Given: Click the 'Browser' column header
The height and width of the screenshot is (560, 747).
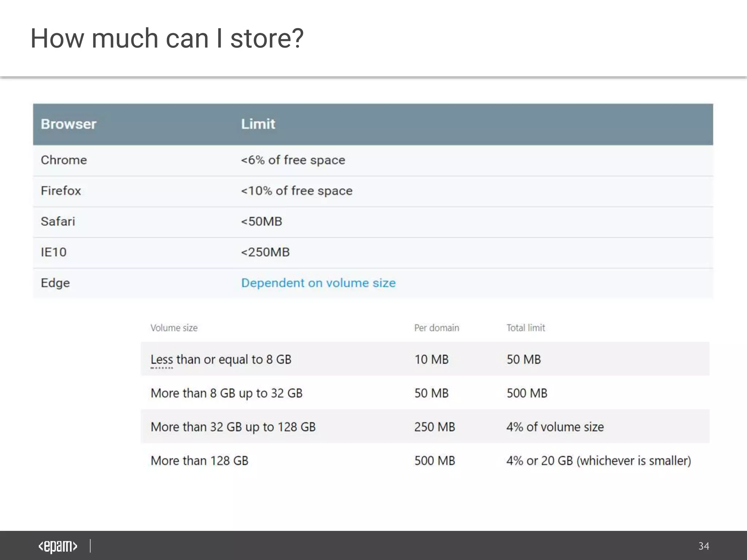Looking at the screenshot, I should point(69,124).
